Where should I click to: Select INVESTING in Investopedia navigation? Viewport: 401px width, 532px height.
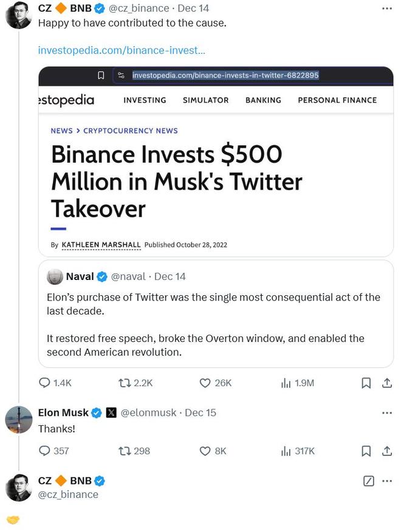coord(145,100)
